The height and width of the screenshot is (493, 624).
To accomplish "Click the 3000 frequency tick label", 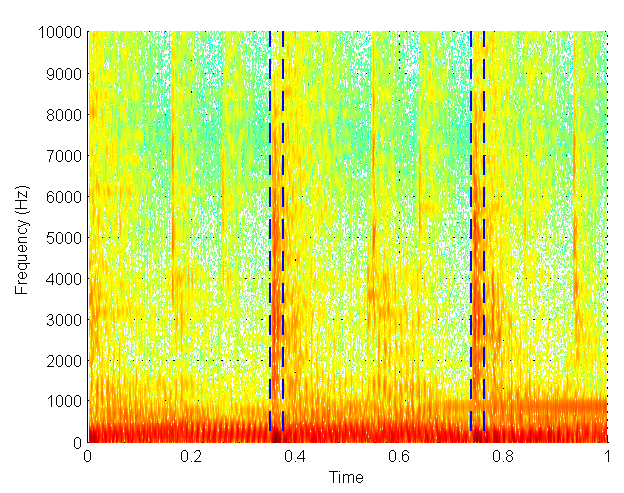I will pos(64,320).
